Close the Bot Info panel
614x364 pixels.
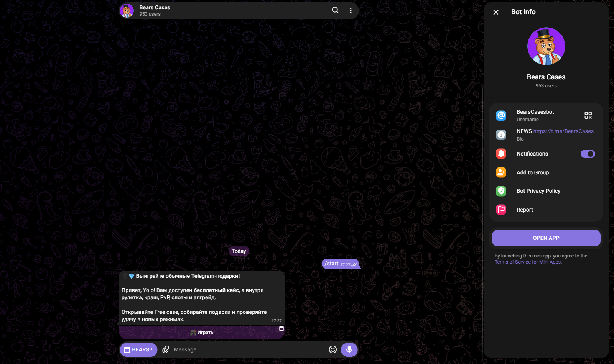(x=496, y=12)
